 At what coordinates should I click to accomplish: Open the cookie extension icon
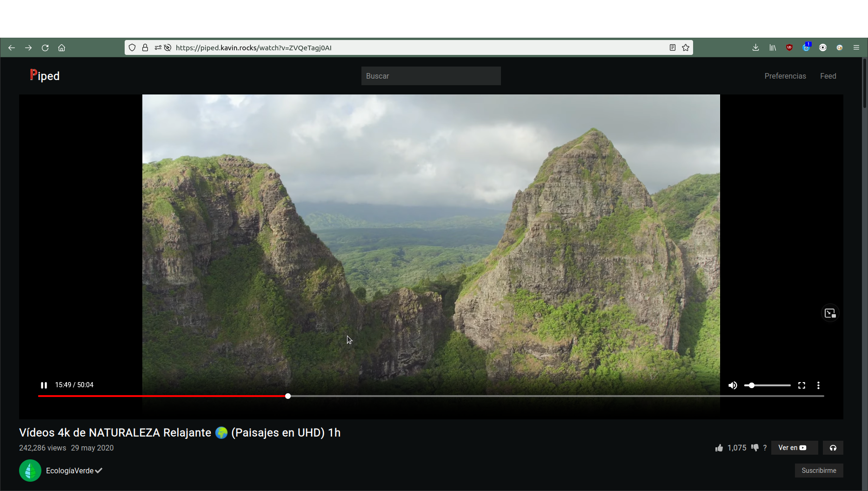pos(840,47)
